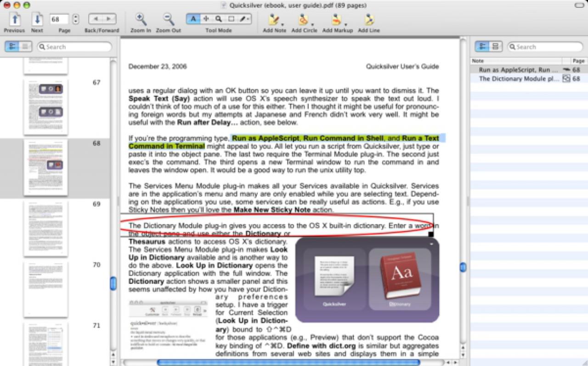Select the rectangle Select tool mode
588x366 pixels.
click(231, 19)
